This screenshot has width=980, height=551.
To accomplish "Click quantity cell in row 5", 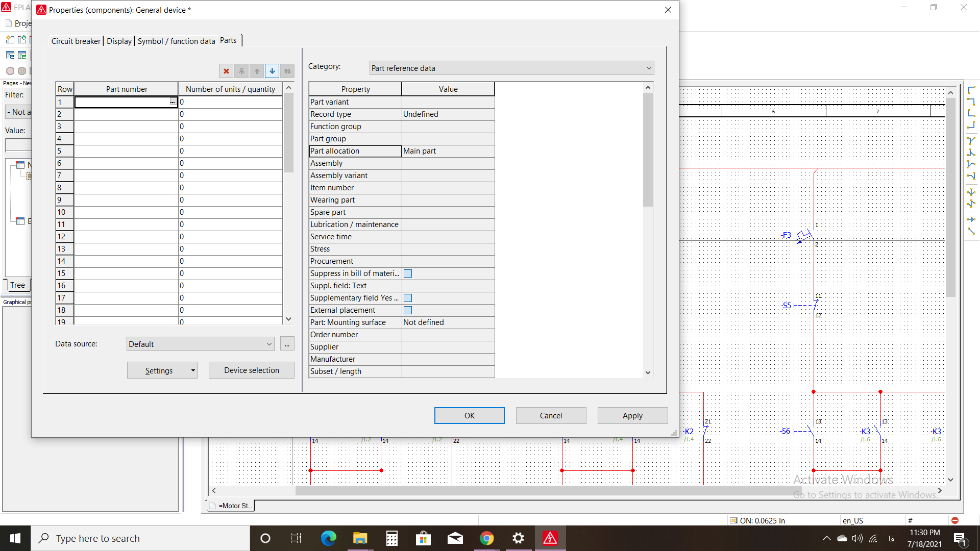I will pos(230,151).
